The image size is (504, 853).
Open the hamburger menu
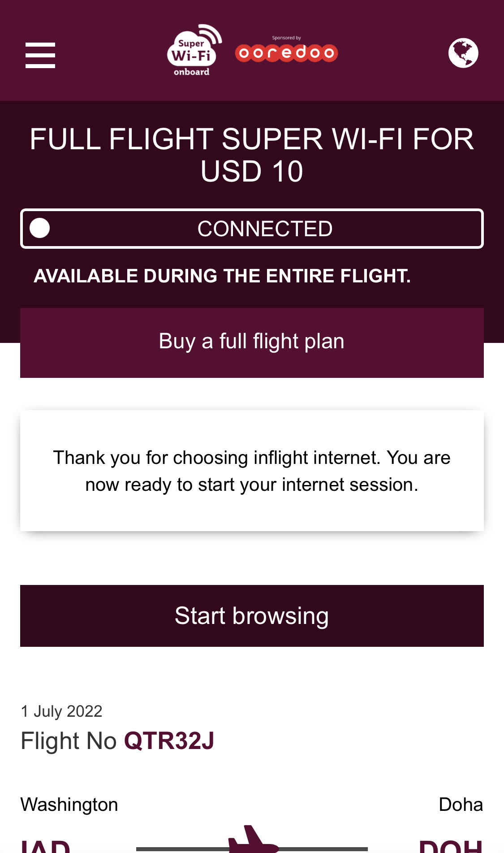40,56
